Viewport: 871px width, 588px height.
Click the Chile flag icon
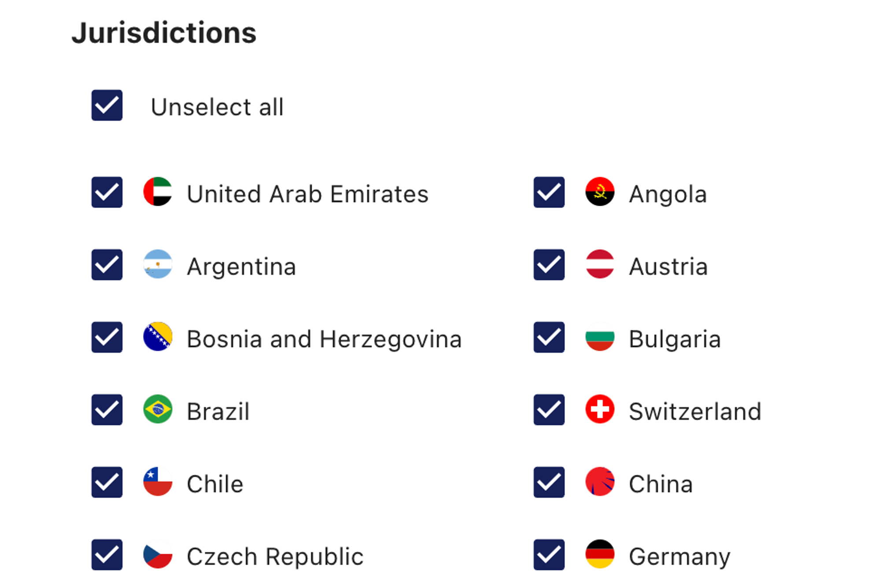pyautogui.click(x=158, y=481)
